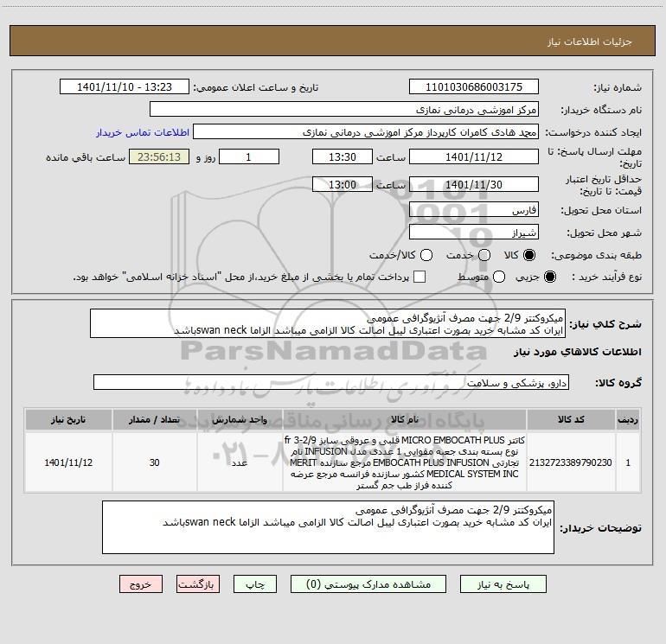666x644 pixels.
Task: Click the تاریخ نیاز column header
Action: click(68, 419)
